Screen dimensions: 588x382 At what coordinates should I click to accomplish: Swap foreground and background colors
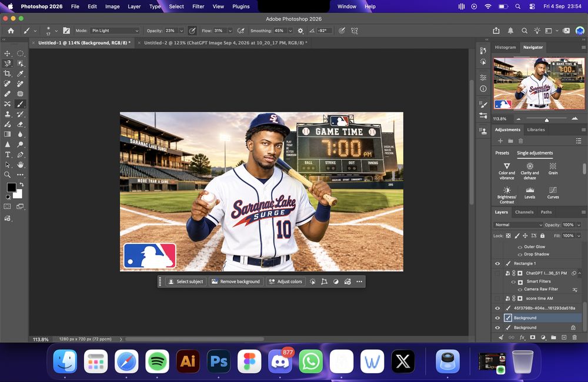[x=22, y=185]
